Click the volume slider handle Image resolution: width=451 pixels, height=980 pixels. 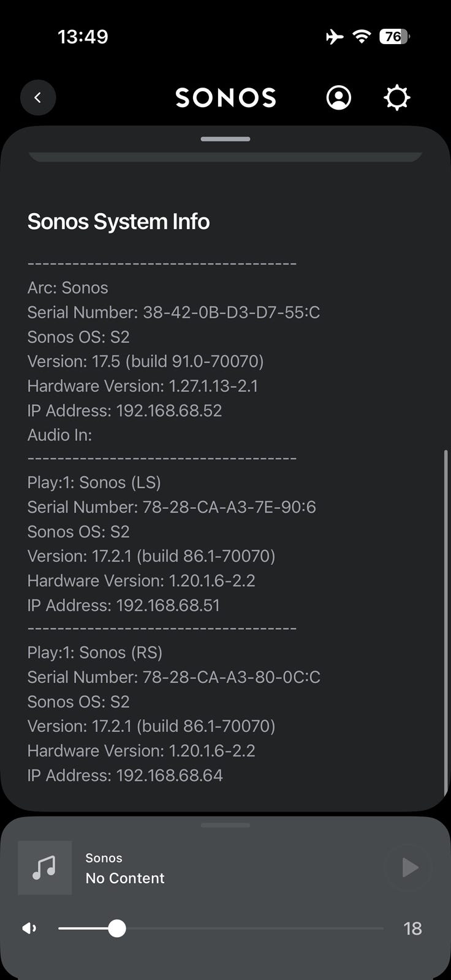tap(116, 929)
